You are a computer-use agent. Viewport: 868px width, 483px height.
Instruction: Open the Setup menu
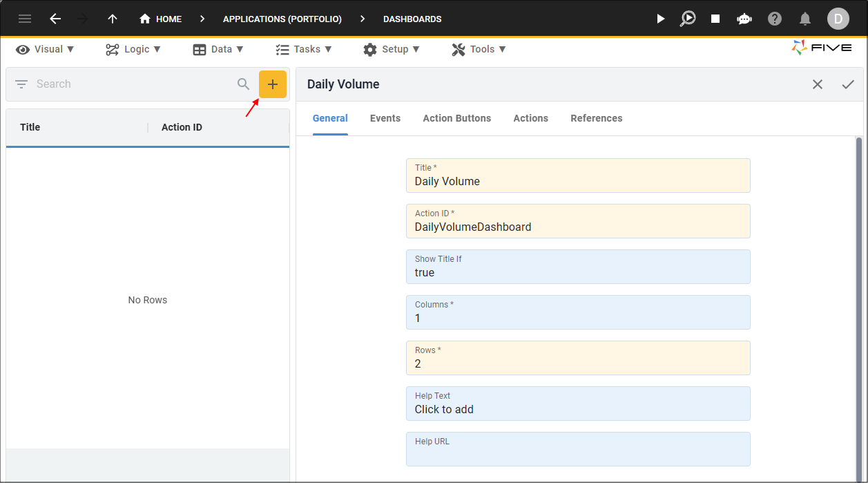pos(392,49)
